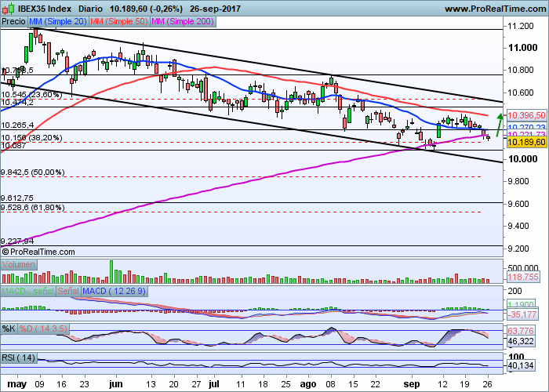
Task: Click the 10.545 (23,60%) Fibonacci label
Action: pyautogui.click(x=31, y=95)
